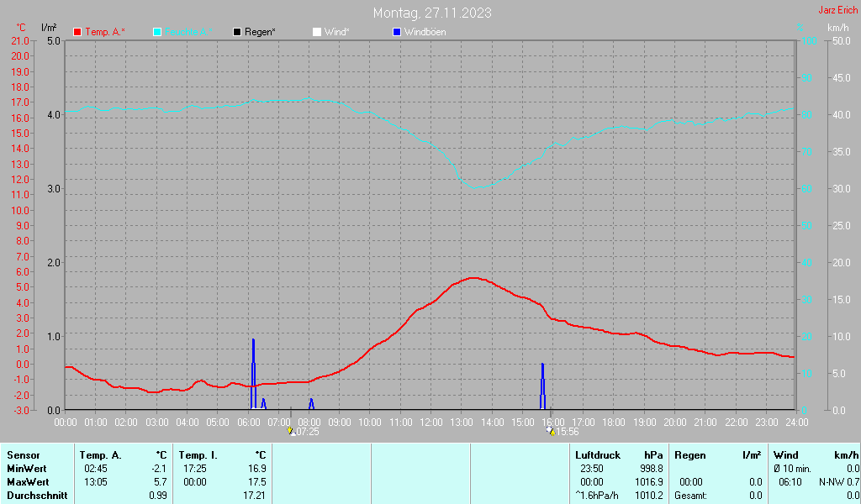Click the sunrise icon beside 07:25
Viewport: 861px width, 504px height.
[x=291, y=432]
